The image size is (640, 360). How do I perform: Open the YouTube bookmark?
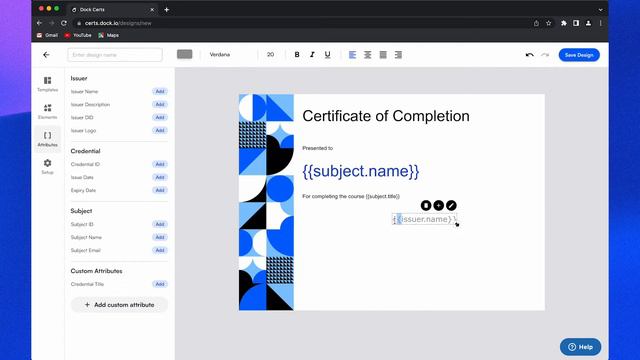(78, 35)
